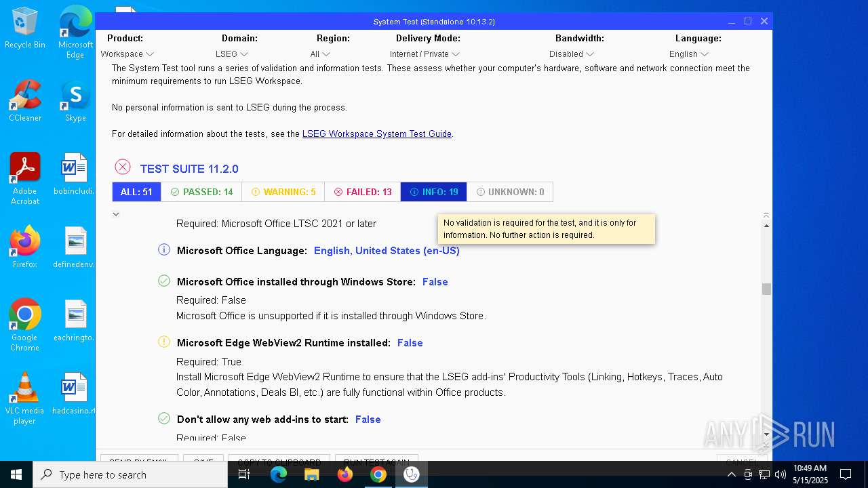The image size is (868, 488).
Task: Open CCleaner desktop shortcut
Action: pos(25,101)
